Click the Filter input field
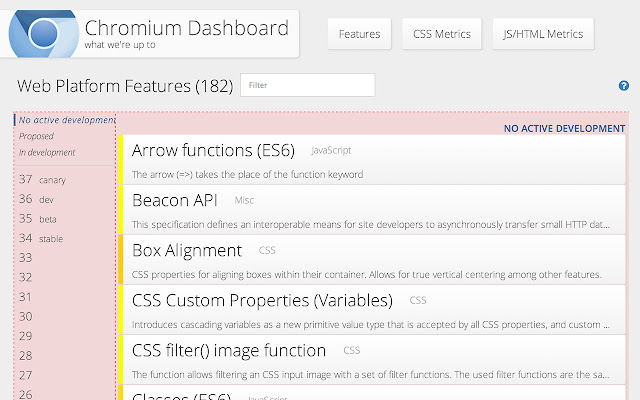Screen dimensions: 640x400 click(x=307, y=86)
